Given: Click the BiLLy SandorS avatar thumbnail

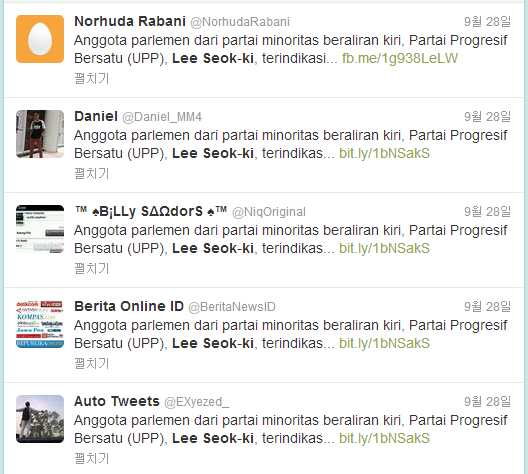Looking at the screenshot, I should click(40, 229).
